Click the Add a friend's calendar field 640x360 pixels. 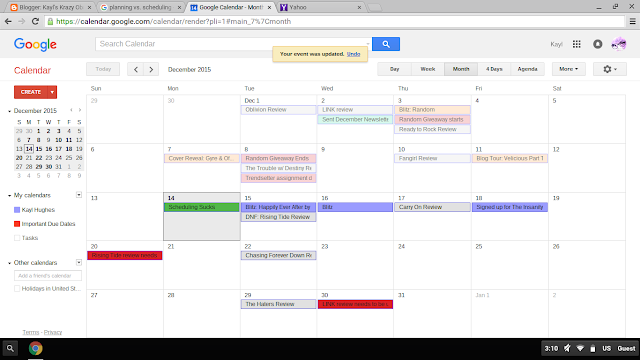click(48, 276)
